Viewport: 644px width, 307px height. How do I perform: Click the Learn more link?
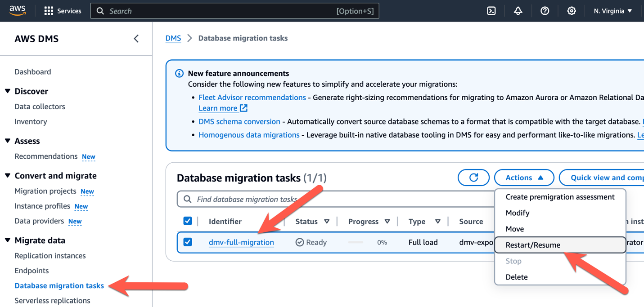(x=218, y=108)
